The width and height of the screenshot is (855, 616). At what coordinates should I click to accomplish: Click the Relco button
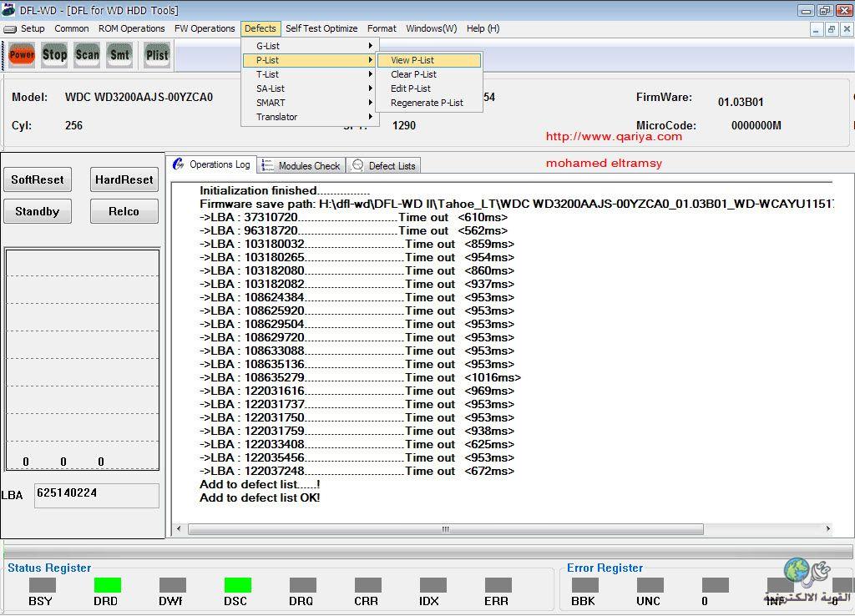coord(124,211)
